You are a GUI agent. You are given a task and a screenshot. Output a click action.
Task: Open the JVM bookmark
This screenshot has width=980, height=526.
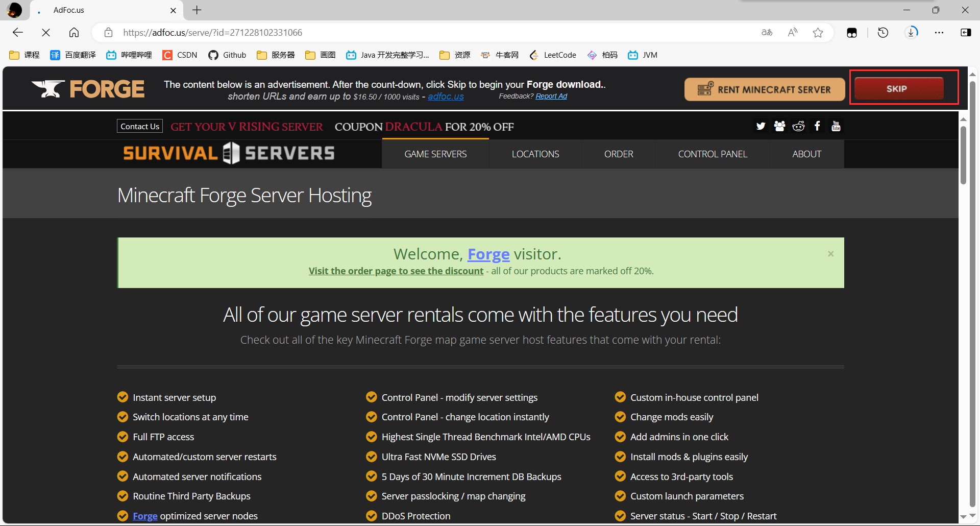coord(643,55)
